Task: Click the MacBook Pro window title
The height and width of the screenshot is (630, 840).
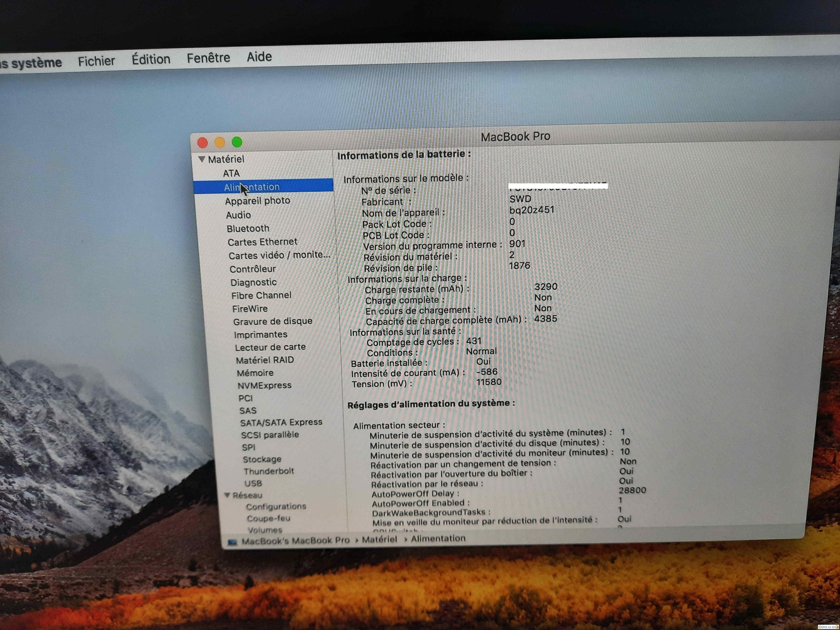Action: pos(515,137)
